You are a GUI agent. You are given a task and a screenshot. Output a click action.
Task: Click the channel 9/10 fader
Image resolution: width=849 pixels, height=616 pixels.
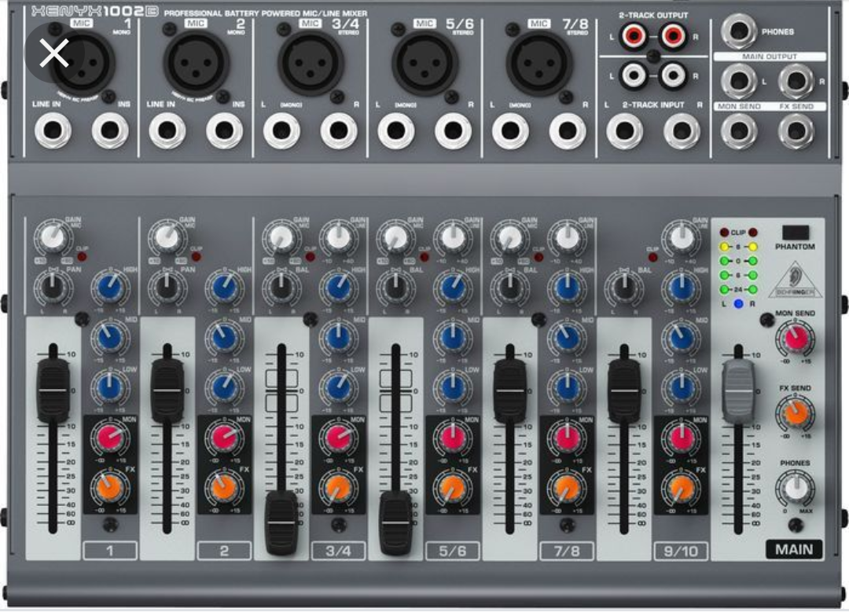pyautogui.click(x=624, y=390)
